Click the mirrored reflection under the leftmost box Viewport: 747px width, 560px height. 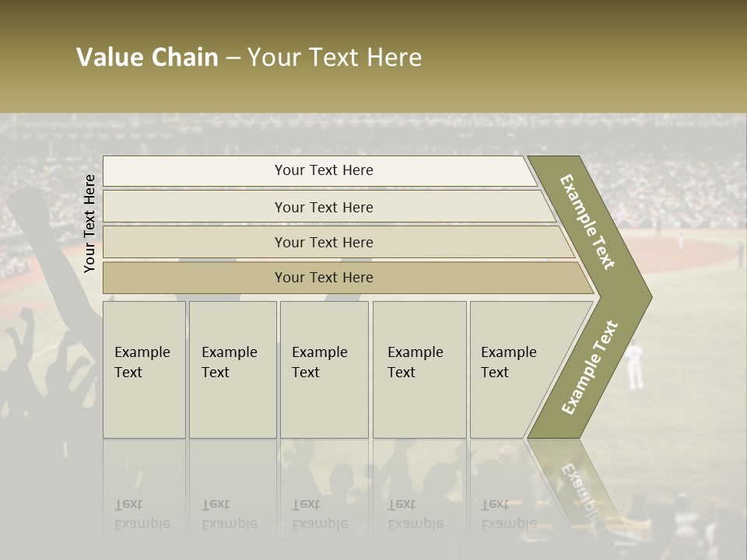pos(144,498)
